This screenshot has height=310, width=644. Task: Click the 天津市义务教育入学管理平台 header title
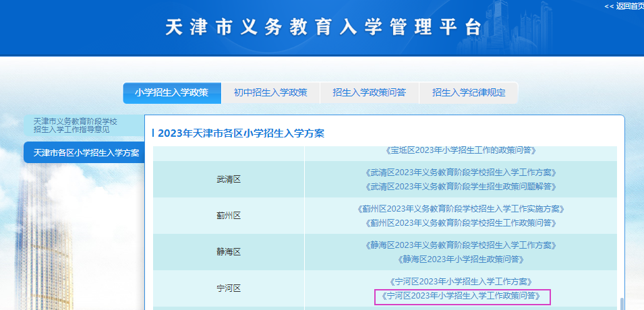tap(324, 28)
